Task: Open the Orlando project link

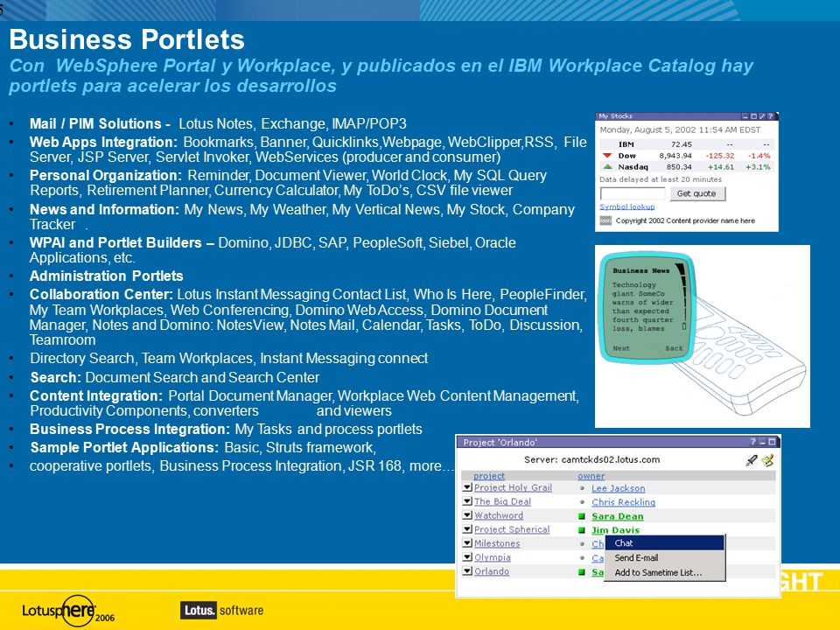Action: pos(491,571)
